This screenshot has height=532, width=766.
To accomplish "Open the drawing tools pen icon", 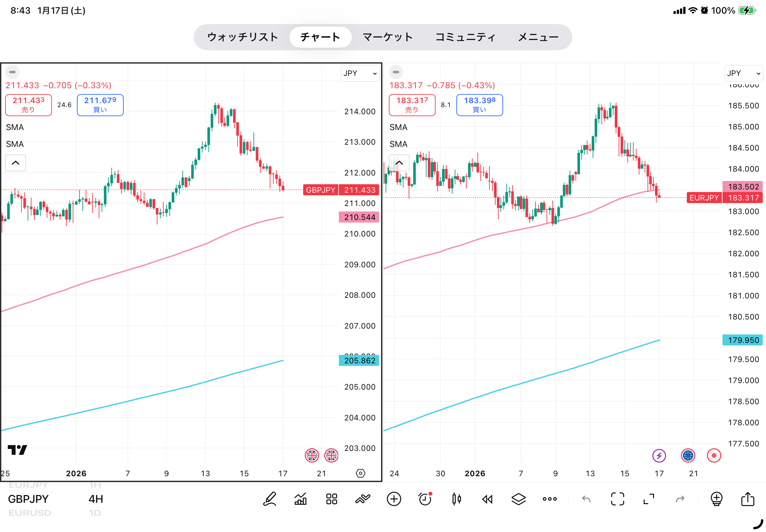I will click(269, 499).
